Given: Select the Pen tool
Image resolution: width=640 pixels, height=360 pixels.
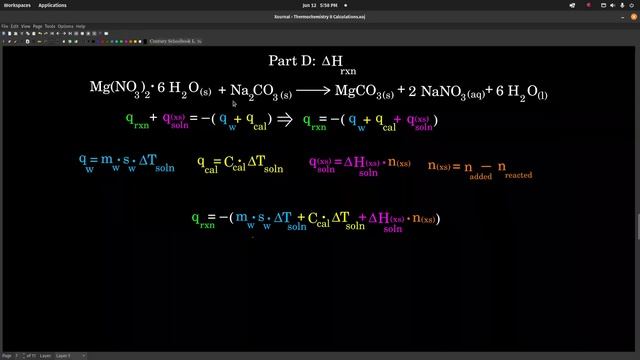Looking at the screenshot, I should (4, 41).
